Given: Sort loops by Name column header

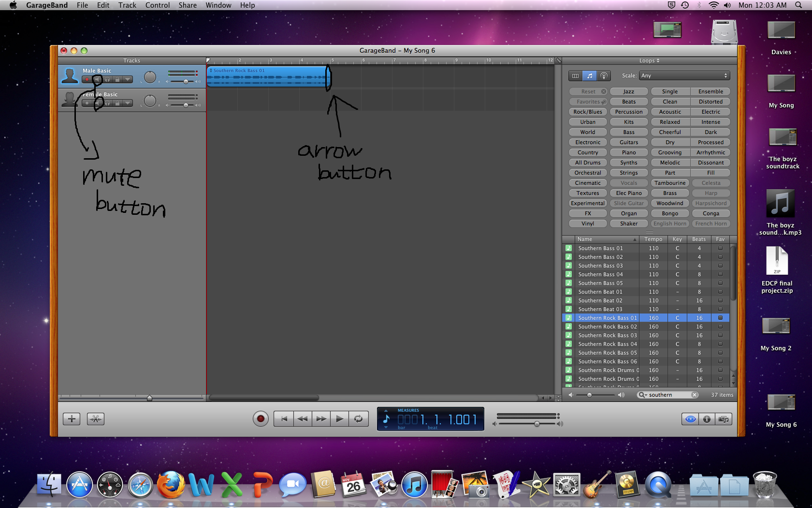Looking at the screenshot, I should (x=607, y=239).
